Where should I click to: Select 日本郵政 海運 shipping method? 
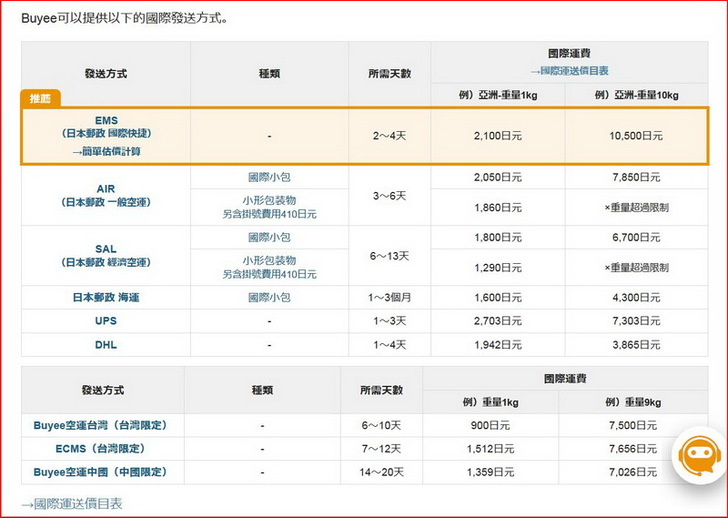point(106,297)
